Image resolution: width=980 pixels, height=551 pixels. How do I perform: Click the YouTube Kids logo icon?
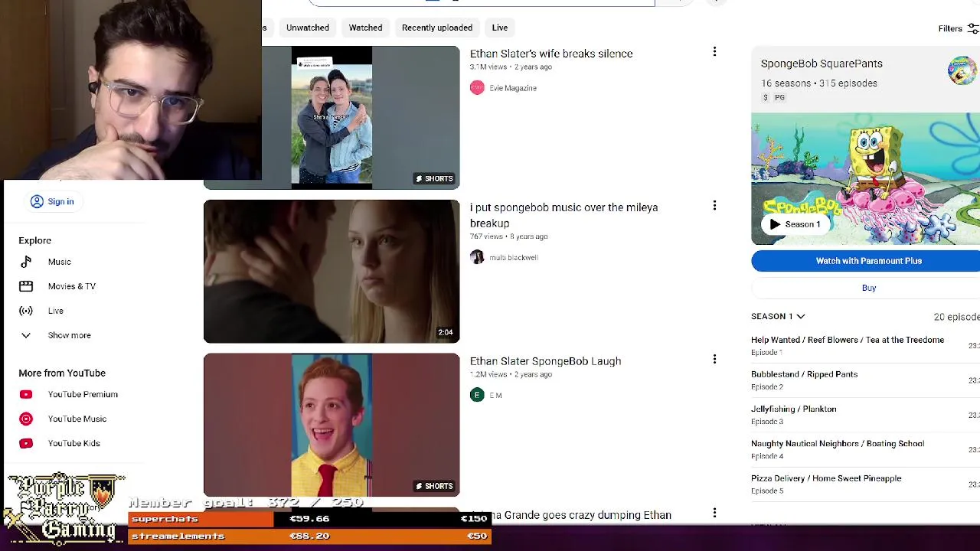click(26, 443)
